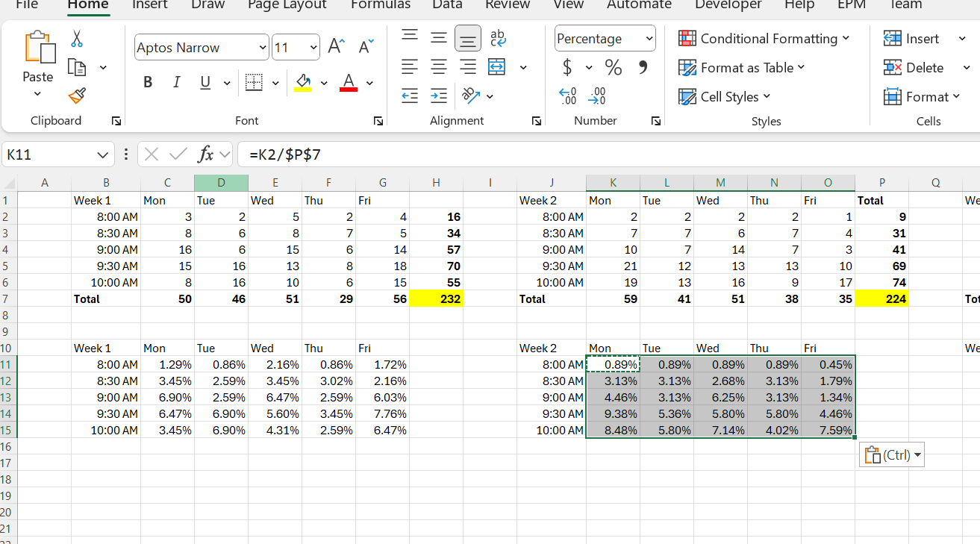This screenshot has width=980, height=544.
Task: Open the font name dropdown Aptos Narrow
Action: (x=263, y=48)
